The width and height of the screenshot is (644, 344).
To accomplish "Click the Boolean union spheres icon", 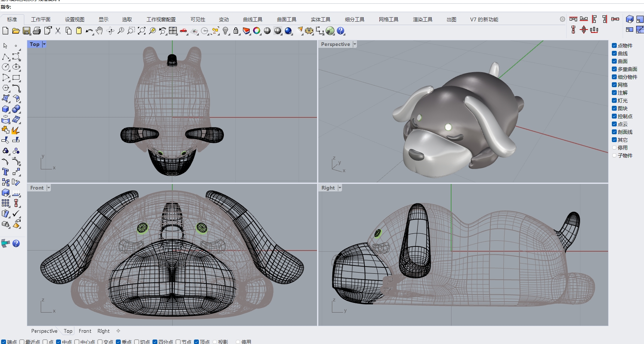I will 16,109.
